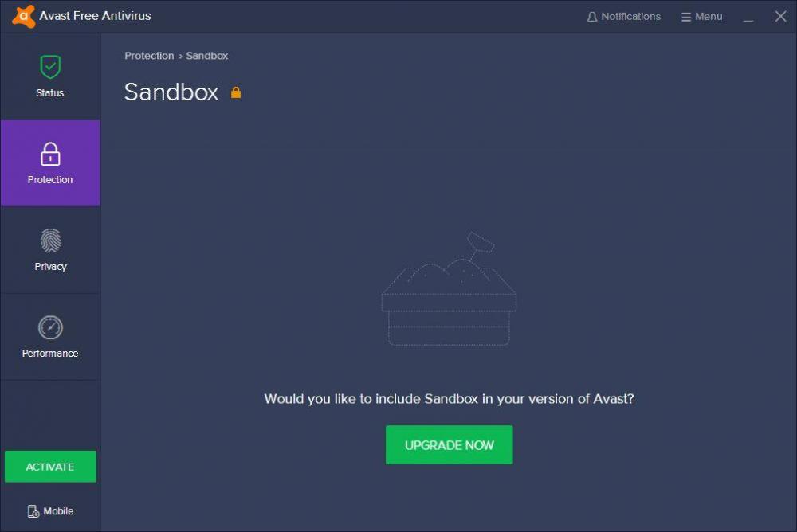The height and width of the screenshot is (532, 797).
Task: Open the Status shield section
Action: (x=49, y=76)
